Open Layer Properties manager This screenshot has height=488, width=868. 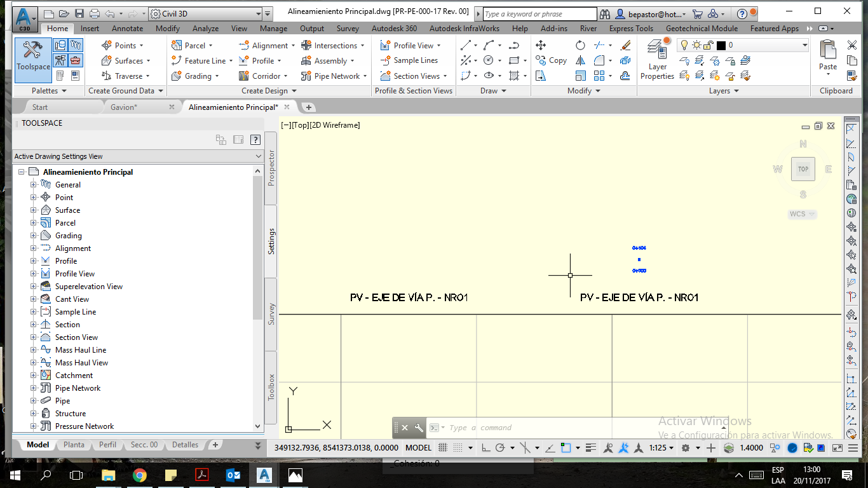(x=657, y=60)
